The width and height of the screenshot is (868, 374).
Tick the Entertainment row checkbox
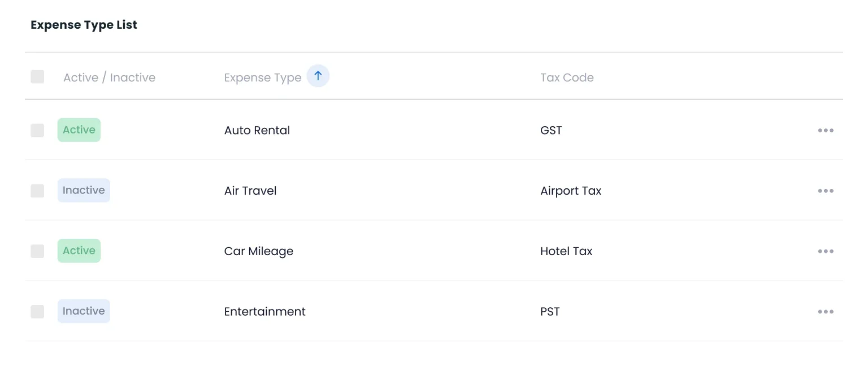(37, 311)
